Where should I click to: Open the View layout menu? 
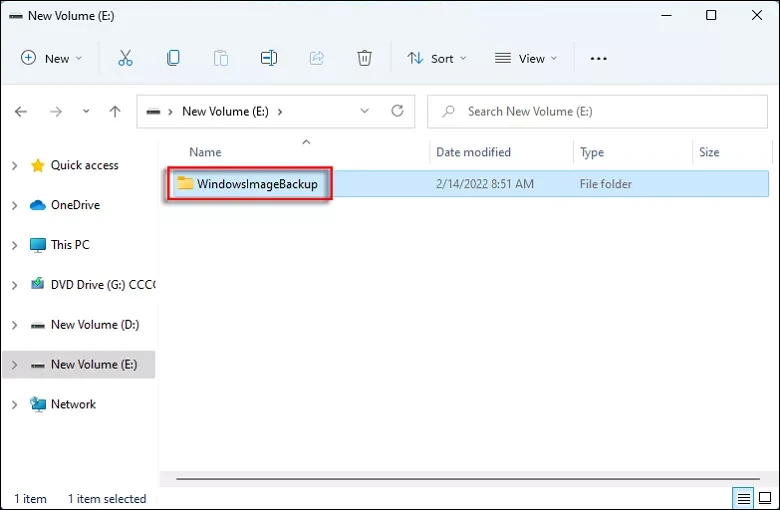pos(526,59)
